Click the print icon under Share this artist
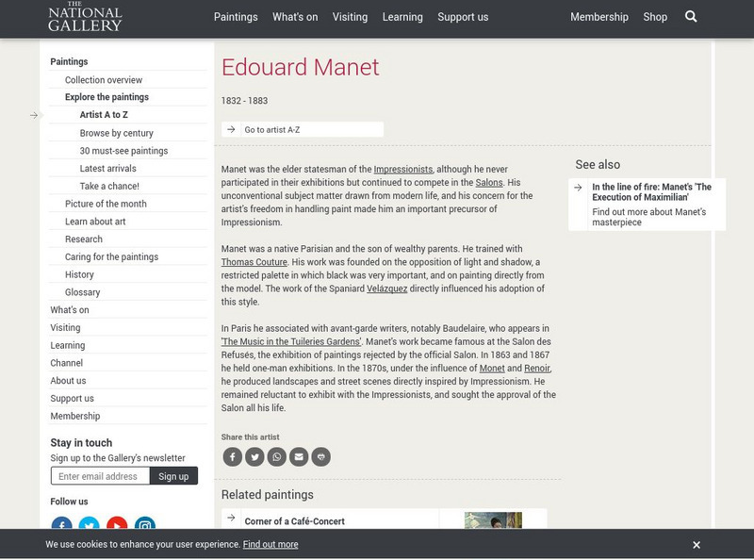Viewport: 754px width, 560px height. tap(321, 457)
